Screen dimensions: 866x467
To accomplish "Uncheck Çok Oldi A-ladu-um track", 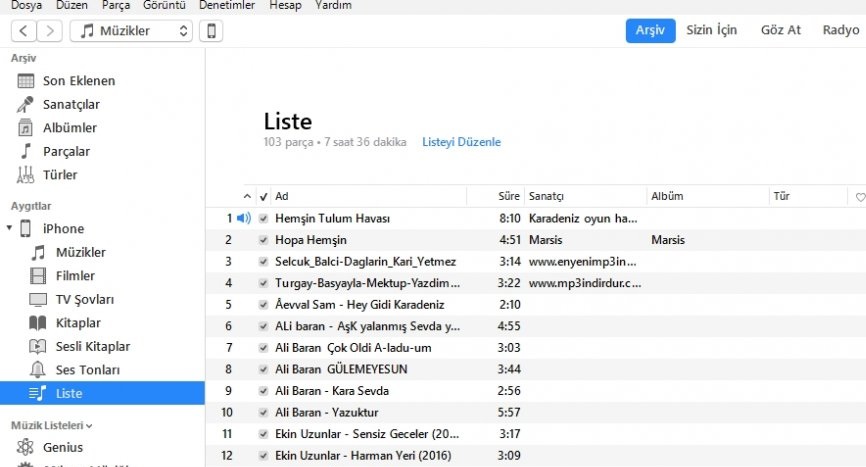I will coord(263,348).
